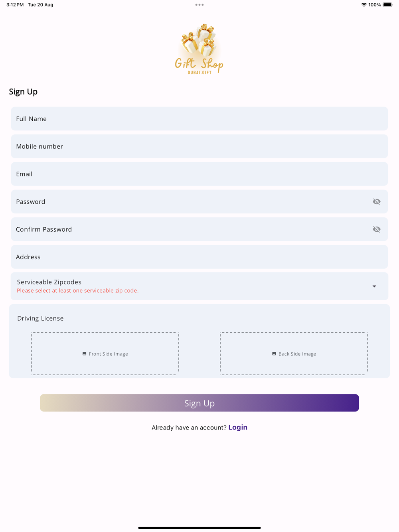Expand the Serviceable Zipcodes dropdown arrow
The width and height of the screenshot is (399, 532).
point(374,286)
